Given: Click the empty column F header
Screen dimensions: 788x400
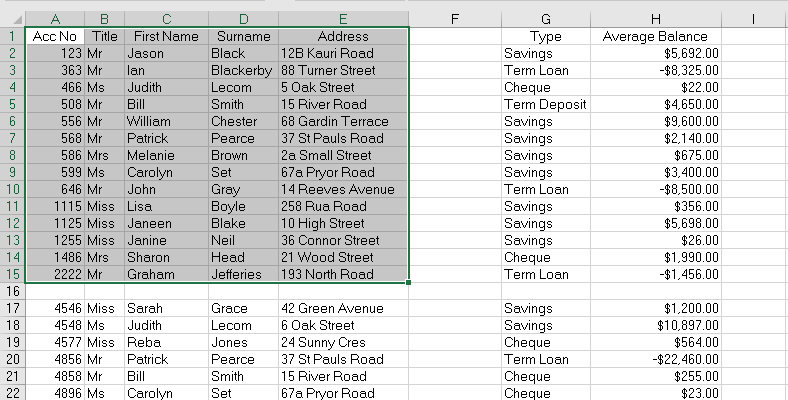Looking at the screenshot, I should click(455, 18).
